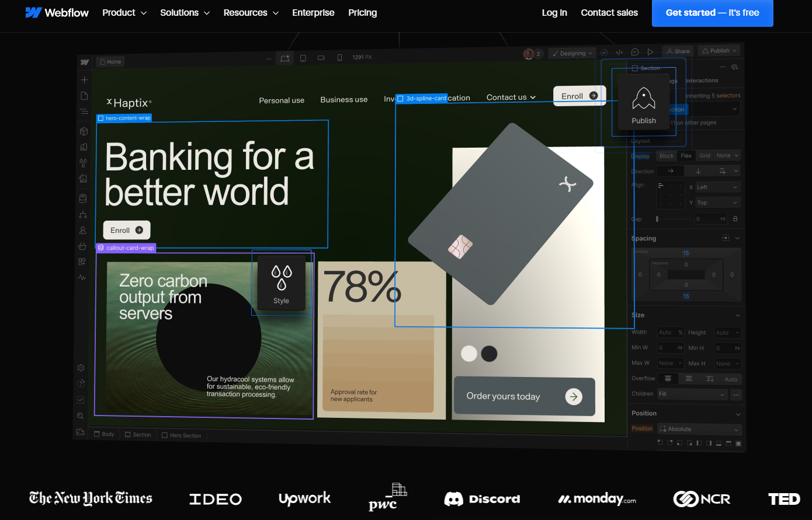Click Enroll button under Banking headline

tap(127, 230)
